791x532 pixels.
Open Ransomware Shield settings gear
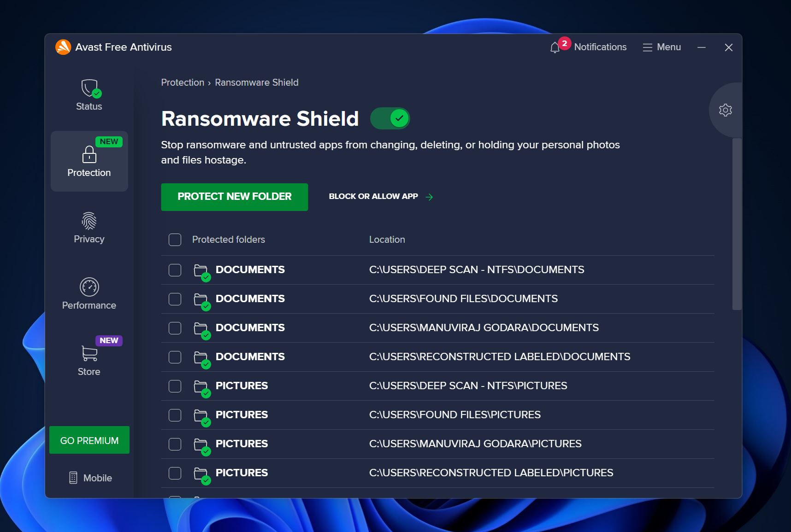[x=725, y=110]
